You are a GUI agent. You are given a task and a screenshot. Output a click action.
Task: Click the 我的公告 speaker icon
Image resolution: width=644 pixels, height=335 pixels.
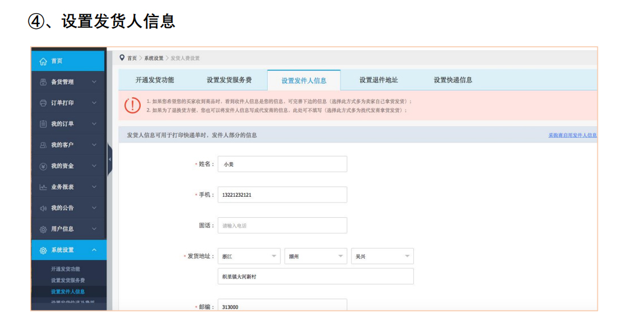coord(43,208)
